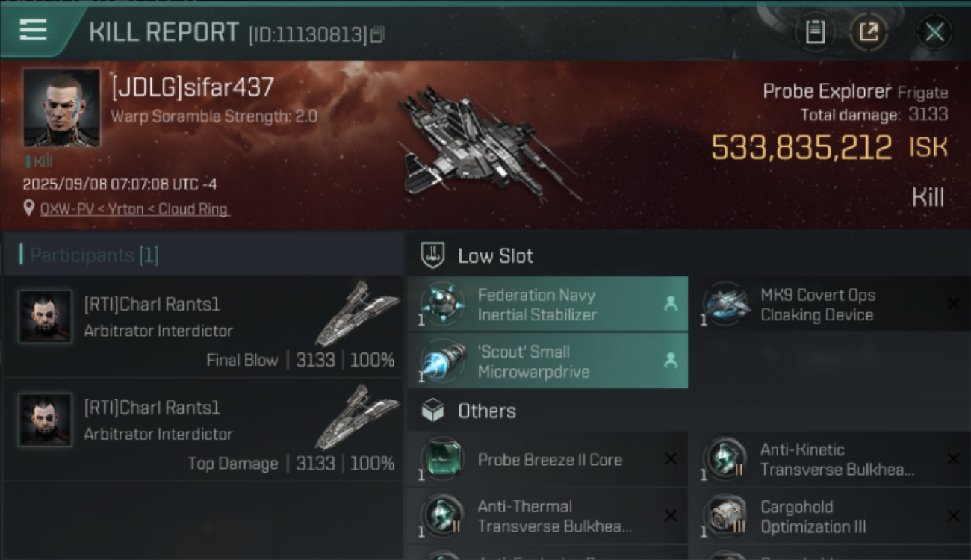
Task: Click the MK9 Covert Ops Cloaking Device icon
Action: (x=727, y=304)
